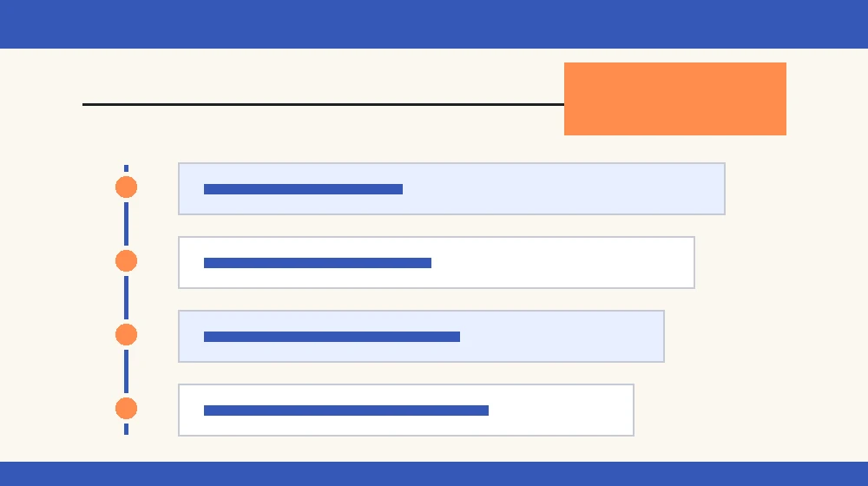The image size is (868, 486).
Task: Click the top blue header band
Action: point(434,23)
